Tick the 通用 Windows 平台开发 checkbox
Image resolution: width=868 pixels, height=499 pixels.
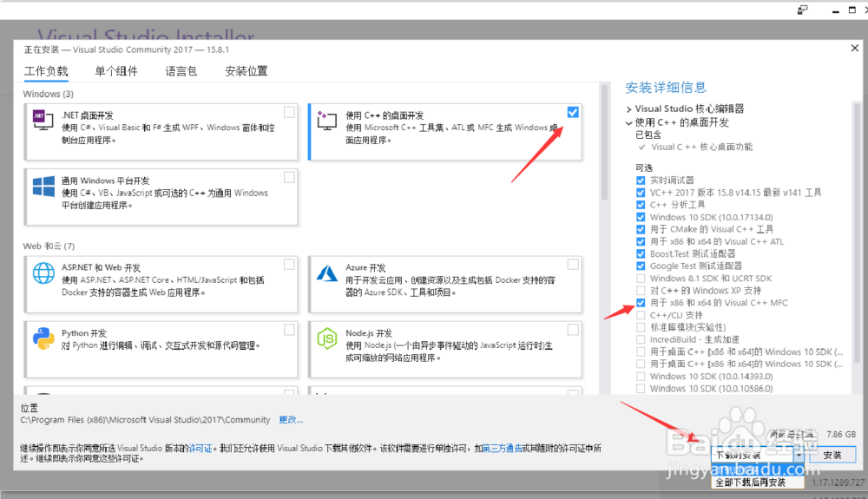[x=289, y=178]
